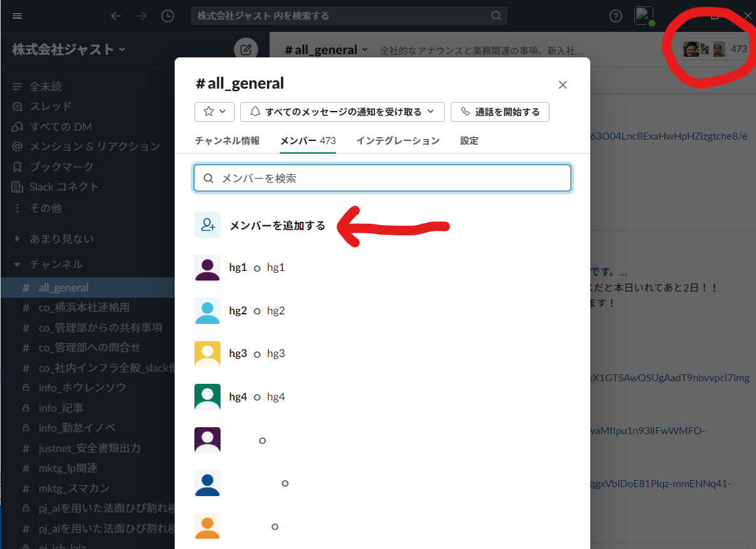Switch to インテグレーション tab

coord(398,141)
